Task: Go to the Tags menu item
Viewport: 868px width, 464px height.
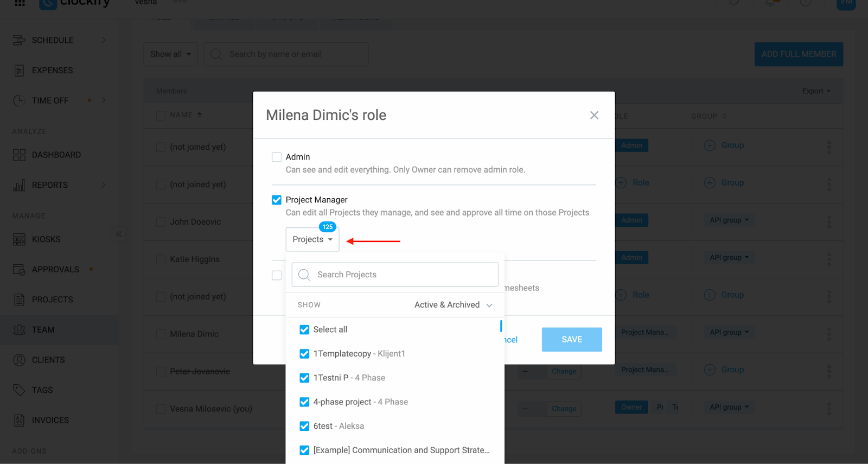Action: (42, 390)
